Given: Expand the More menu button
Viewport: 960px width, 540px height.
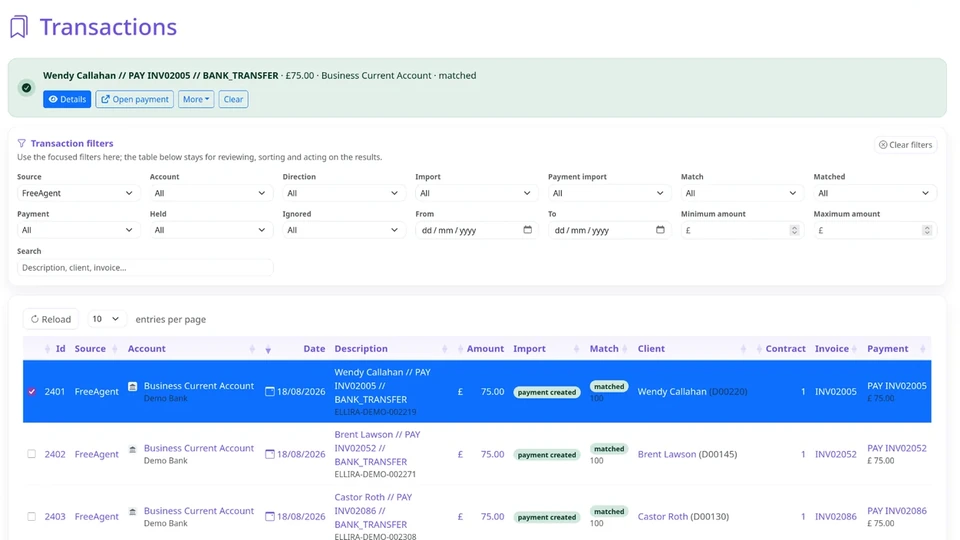Looking at the screenshot, I should [196, 99].
